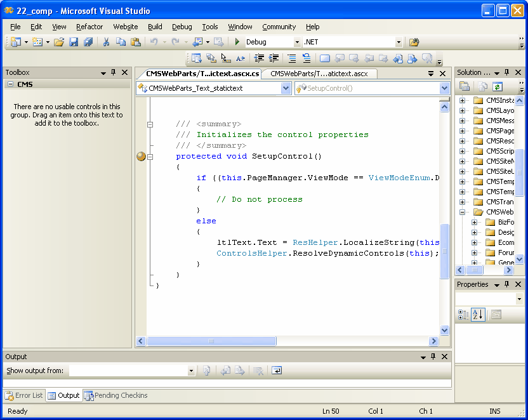Viewport: 528px width, 420px height.
Task: Increase line indent with the indent icon
Action: 274,58
